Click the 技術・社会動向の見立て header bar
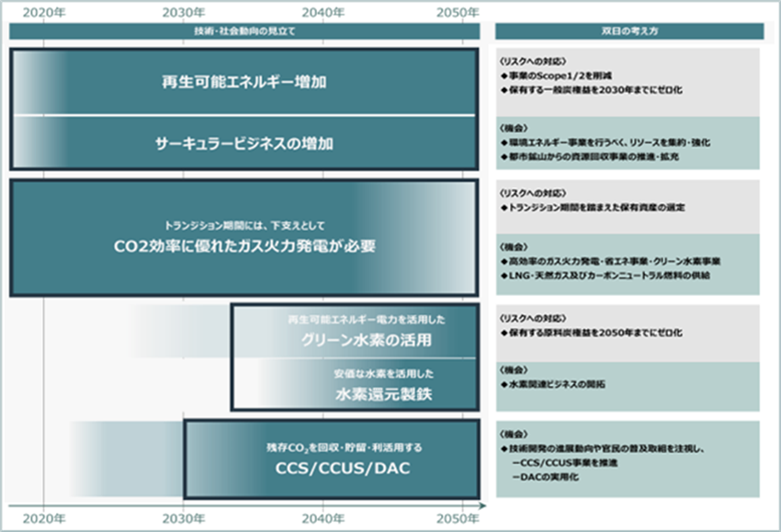The height and width of the screenshot is (532, 781). click(x=244, y=32)
